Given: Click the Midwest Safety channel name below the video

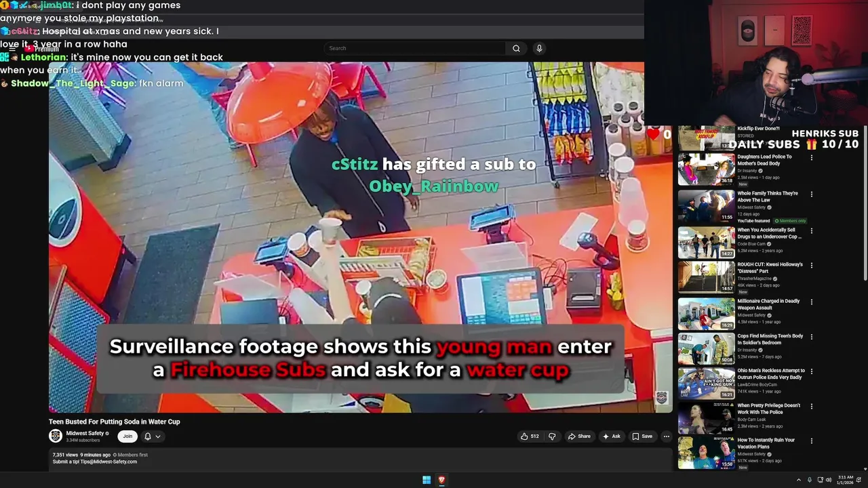Looking at the screenshot, I should (x=85, y=433).
